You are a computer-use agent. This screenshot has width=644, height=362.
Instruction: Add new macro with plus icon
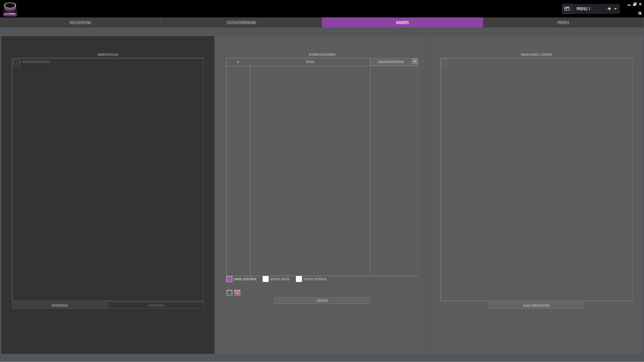click(x=16, y=63)
